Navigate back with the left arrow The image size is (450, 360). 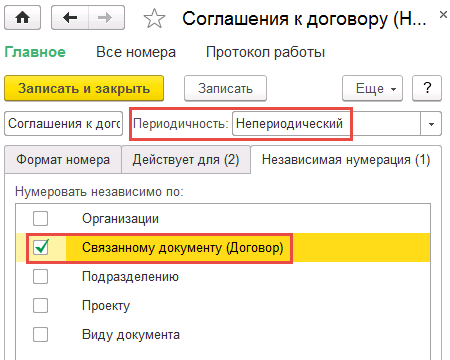[70, 18]
